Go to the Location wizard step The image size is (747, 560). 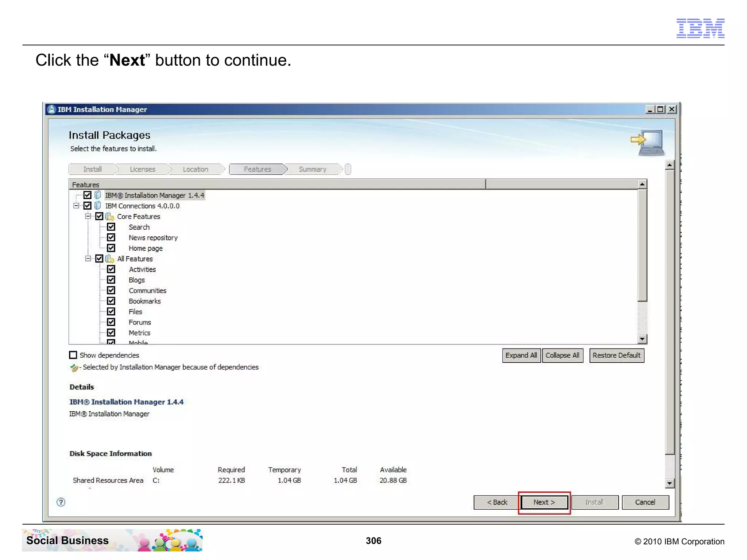click(196, 169)
